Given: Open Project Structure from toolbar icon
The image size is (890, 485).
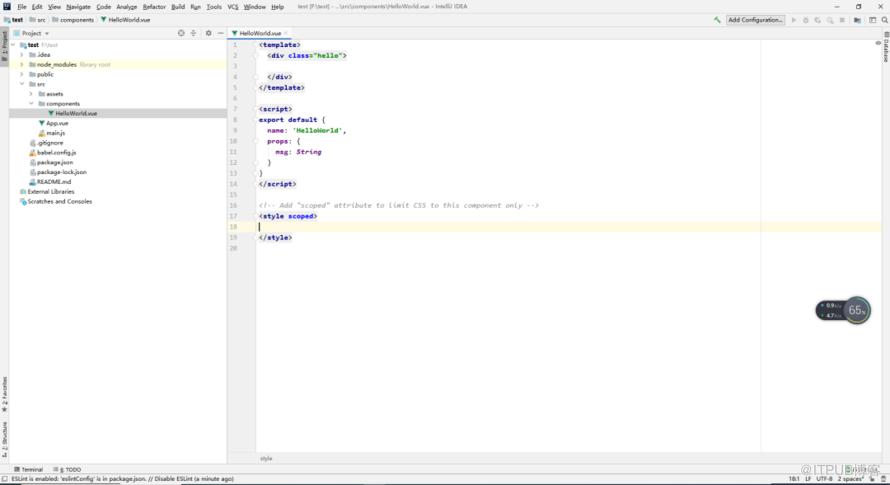Looking at the screenshot, I should [857, 20].
